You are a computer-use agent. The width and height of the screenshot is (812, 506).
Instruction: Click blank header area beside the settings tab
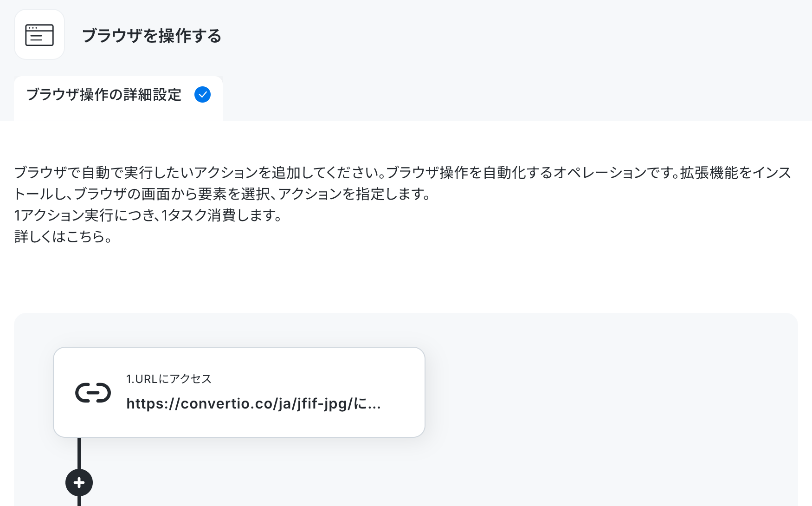click(x=515, y=98)
